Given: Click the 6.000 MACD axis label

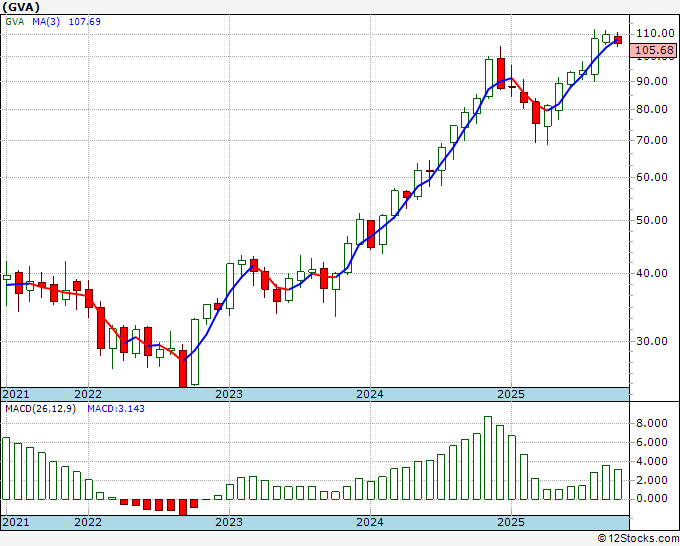Looking at the screenshot, I should (x=652, y=442).
